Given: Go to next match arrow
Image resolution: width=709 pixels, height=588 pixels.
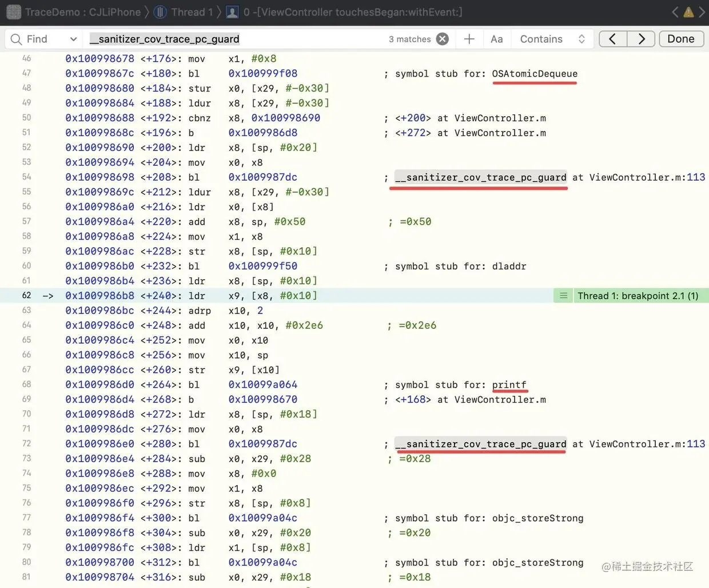Looking at the screenshot, I should click(x=641, y=39).
